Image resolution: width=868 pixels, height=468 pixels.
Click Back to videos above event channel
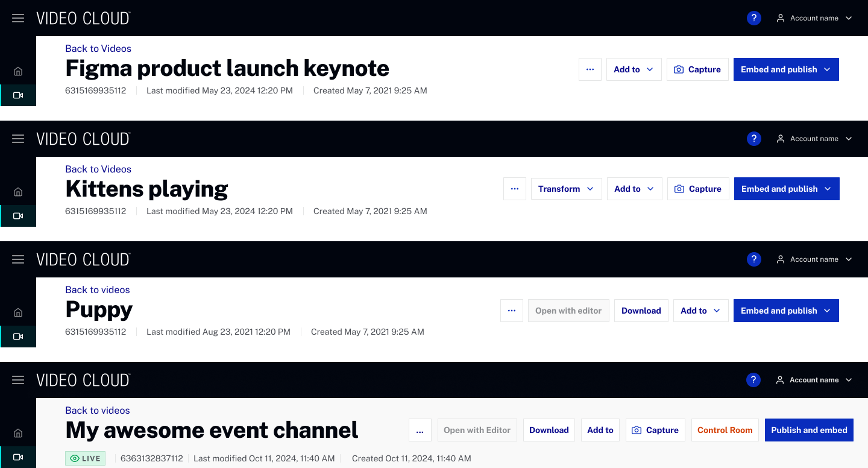[98, 410]
